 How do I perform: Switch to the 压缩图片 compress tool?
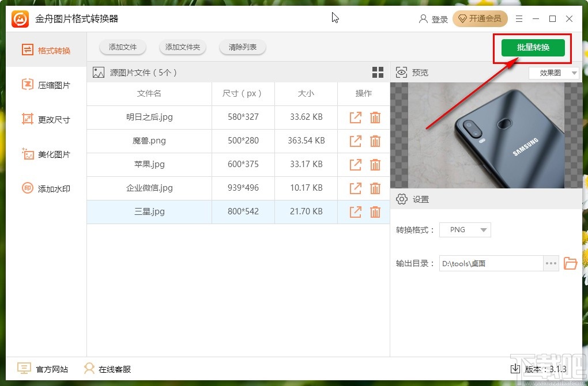[43, 85]
